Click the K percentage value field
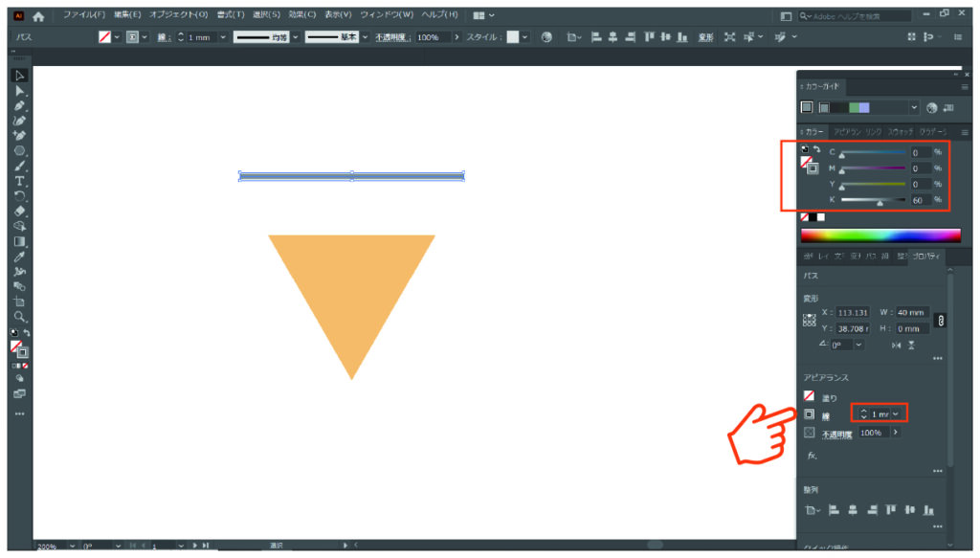This screenshot has width=980, height=558. coord(920,200)
